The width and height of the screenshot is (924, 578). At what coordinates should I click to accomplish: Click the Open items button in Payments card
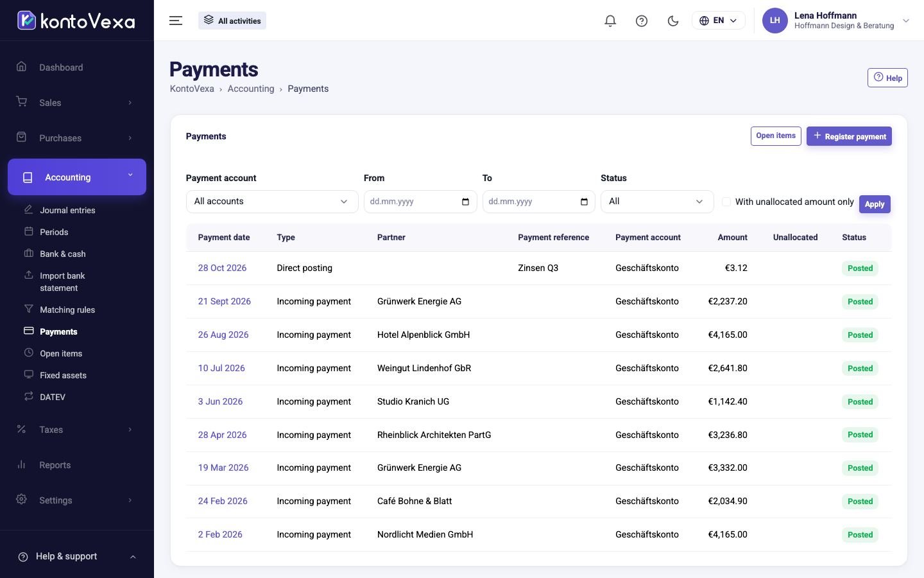tap(776, 136)
